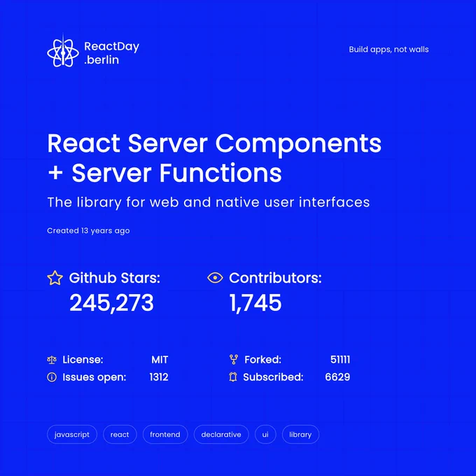Click the 51111 forked value
Viewport: 476px width, 476px height.
click(340, 360)
